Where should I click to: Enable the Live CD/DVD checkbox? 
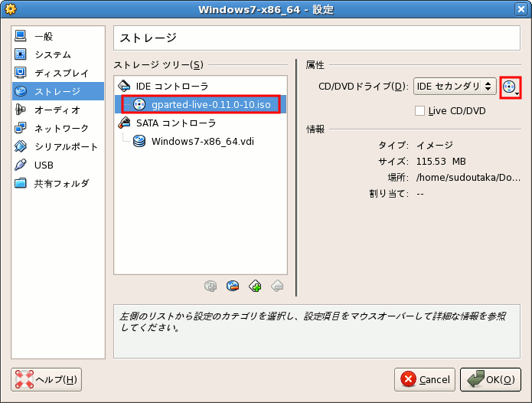tap(419, 111)
